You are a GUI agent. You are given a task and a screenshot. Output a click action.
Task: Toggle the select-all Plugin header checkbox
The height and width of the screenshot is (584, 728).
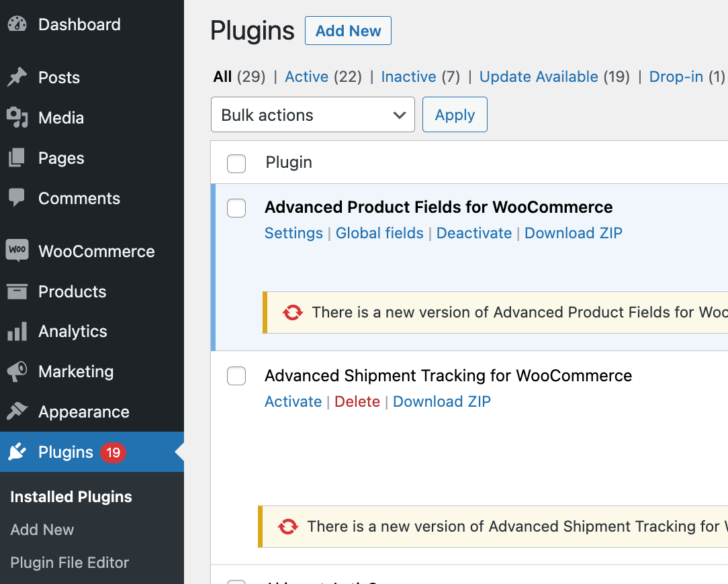[x=236, y=163]
